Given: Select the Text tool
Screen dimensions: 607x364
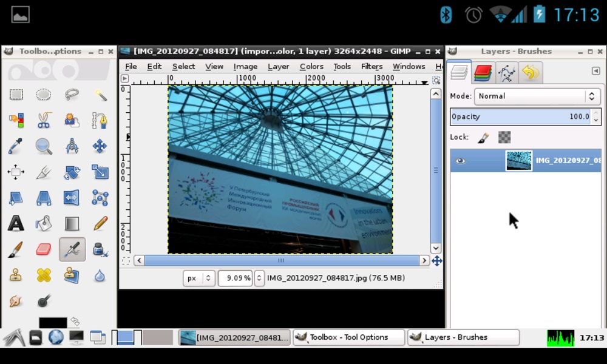Looking at the screenshot, I should (x=16, y=224).
